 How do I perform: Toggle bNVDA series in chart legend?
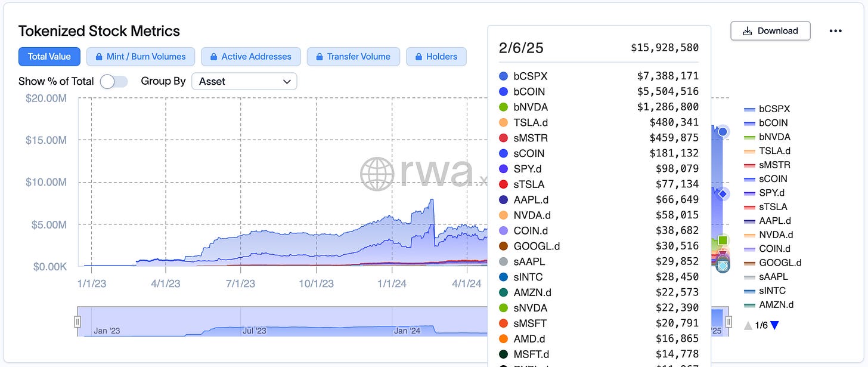pos(767,137)
